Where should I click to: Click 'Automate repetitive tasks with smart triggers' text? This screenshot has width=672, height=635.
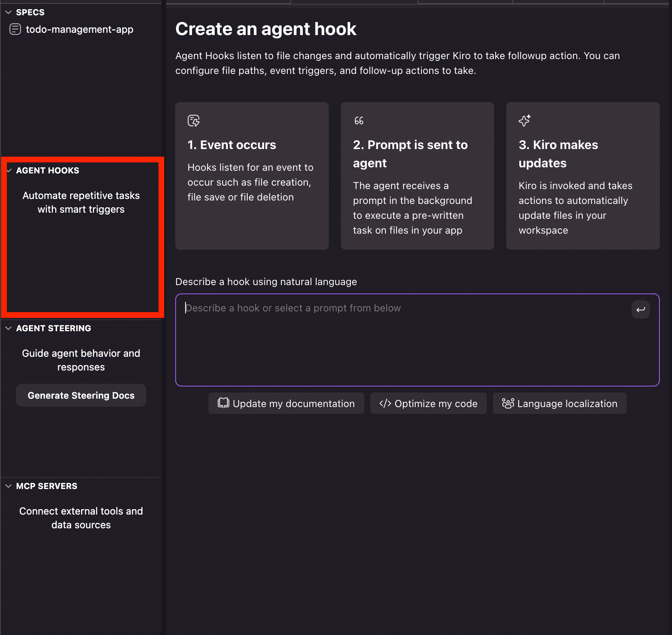(81, 202)
